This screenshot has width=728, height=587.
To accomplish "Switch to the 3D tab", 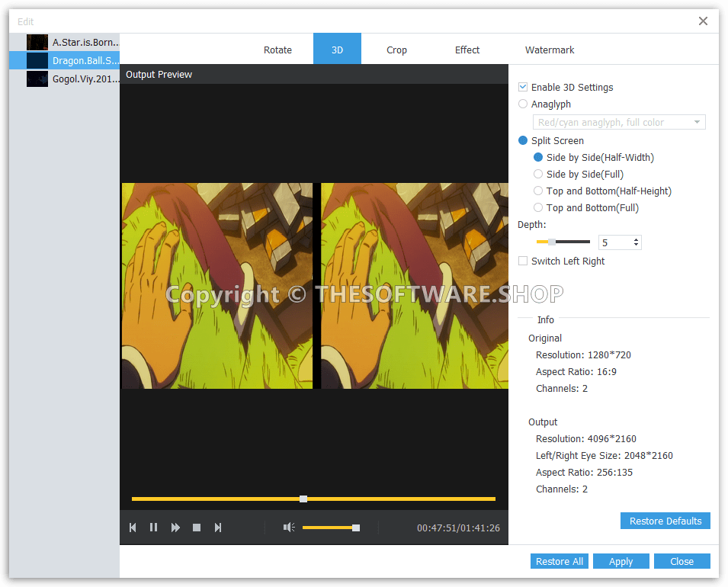I will point(337,49).
